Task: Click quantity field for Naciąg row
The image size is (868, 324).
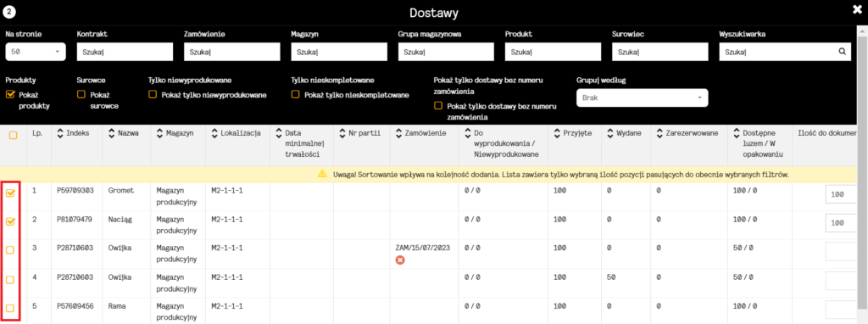Action: point(843,223)
